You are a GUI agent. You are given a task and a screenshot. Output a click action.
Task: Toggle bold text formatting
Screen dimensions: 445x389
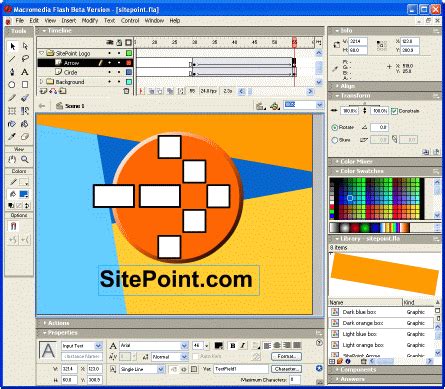tap(233, 346)
